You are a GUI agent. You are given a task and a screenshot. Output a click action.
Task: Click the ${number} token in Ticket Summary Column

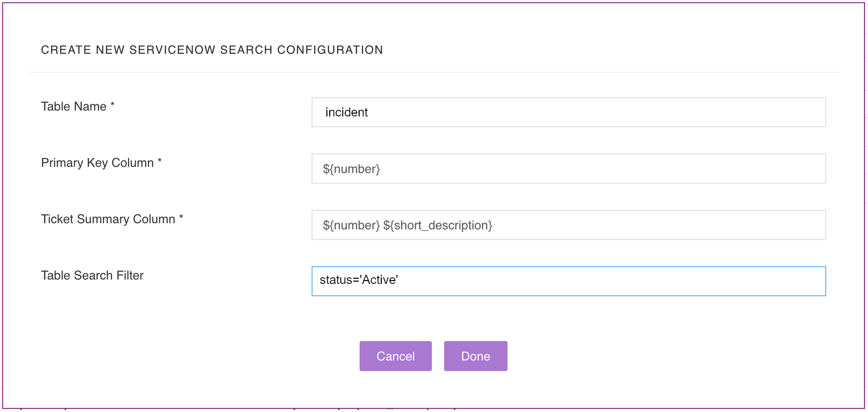click(351, 225)
